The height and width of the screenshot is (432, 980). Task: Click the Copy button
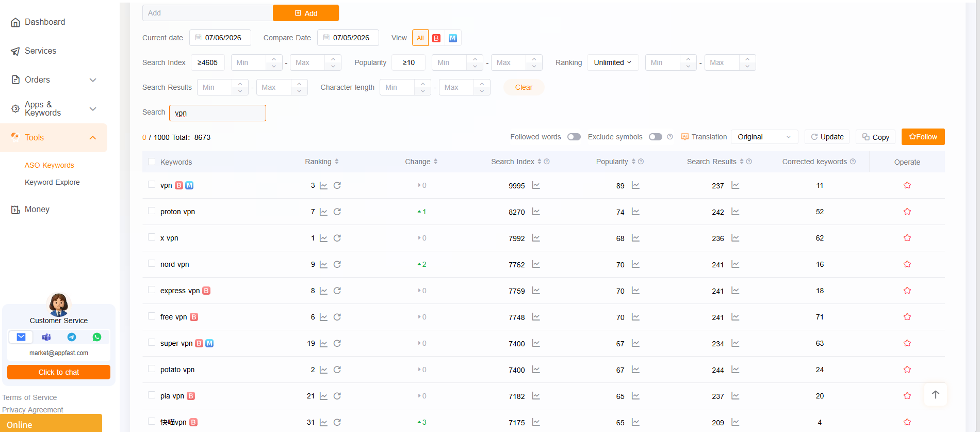[876, 137]
